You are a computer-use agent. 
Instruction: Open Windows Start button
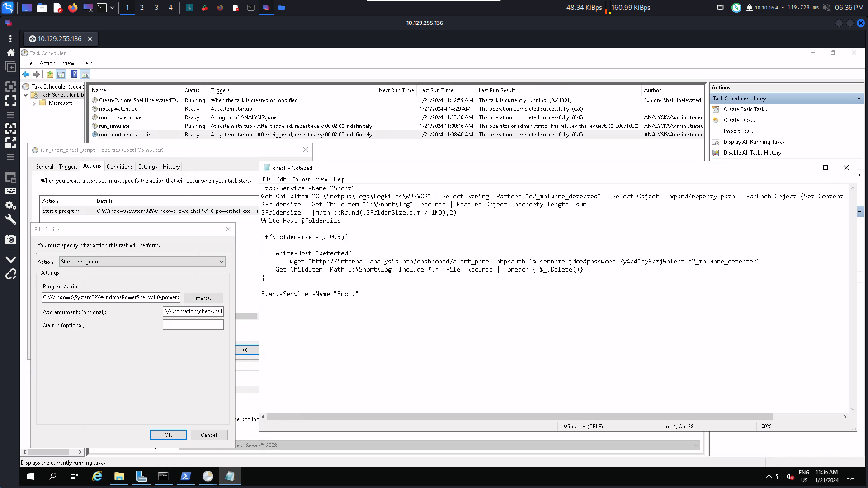[31, 476]
